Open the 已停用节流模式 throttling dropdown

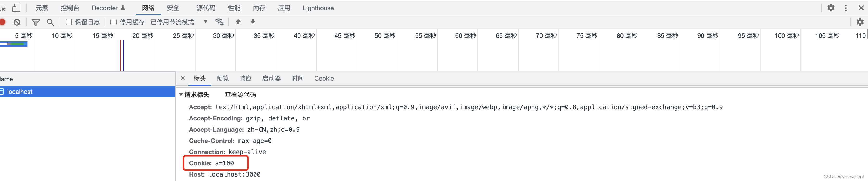click(x=179, y=22)
